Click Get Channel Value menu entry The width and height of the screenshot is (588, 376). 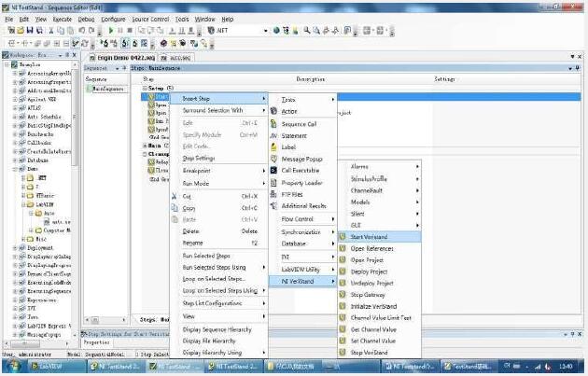[x=373, y=328]
